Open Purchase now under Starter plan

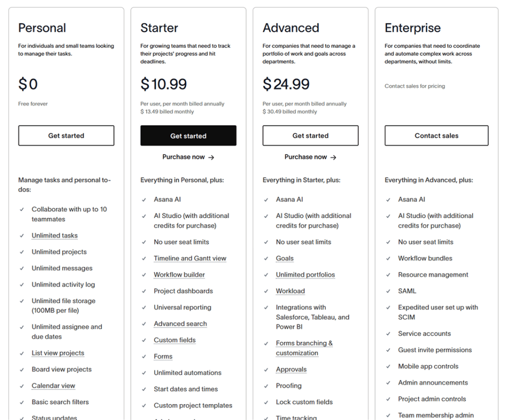[184, 157]
